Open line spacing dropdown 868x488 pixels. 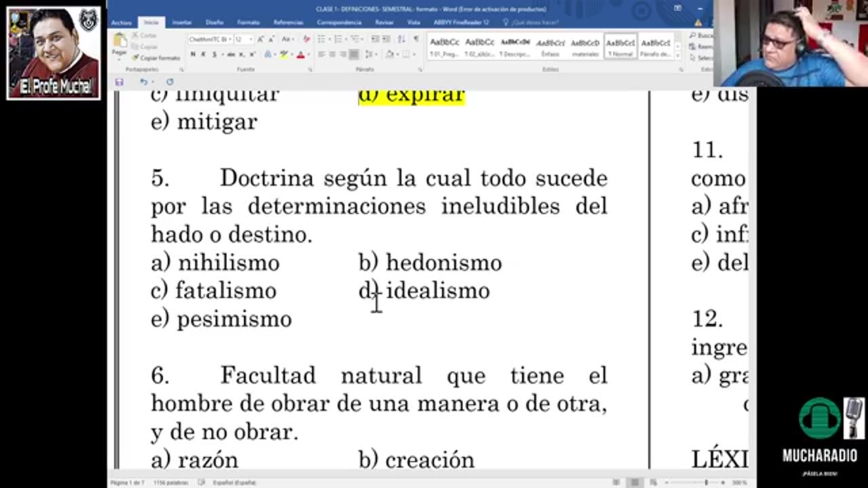coord(376,54)
